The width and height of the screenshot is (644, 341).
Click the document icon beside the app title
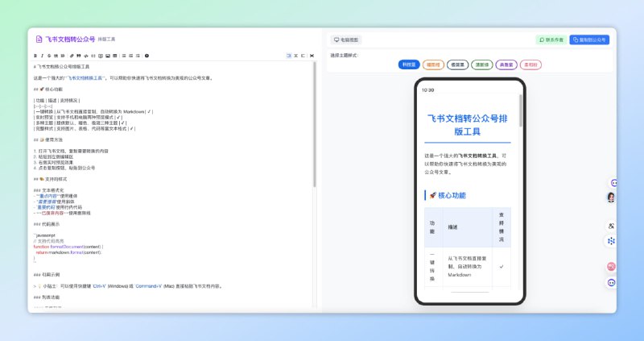[x=39, y=39]
